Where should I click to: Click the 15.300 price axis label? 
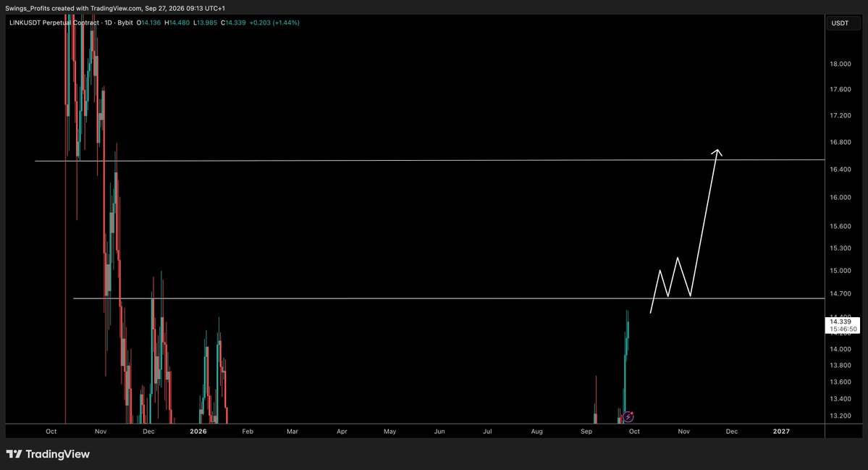coord(840,248)
